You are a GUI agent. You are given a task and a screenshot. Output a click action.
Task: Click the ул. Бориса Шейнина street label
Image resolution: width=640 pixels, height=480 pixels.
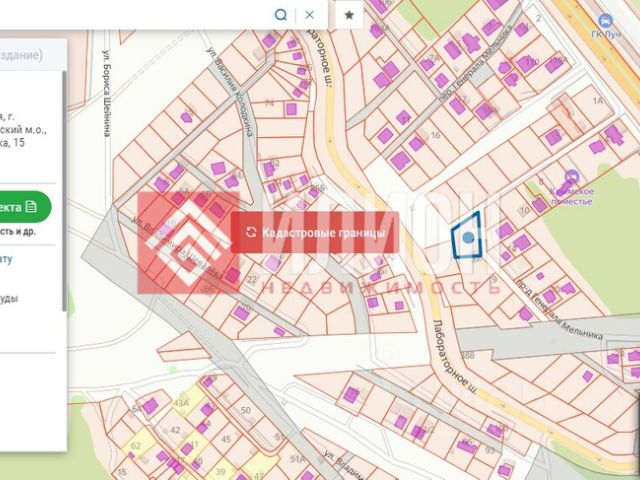click(107, 93)
